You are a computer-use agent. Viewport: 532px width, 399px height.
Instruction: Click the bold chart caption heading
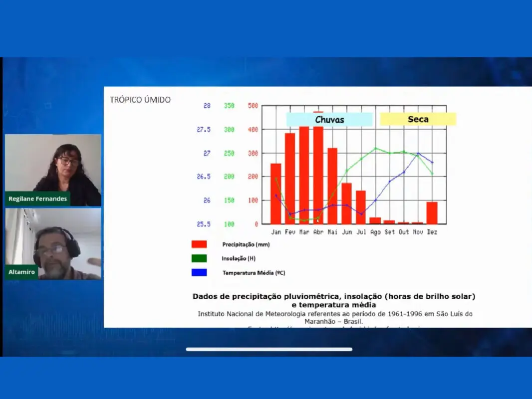pos(334,300)
